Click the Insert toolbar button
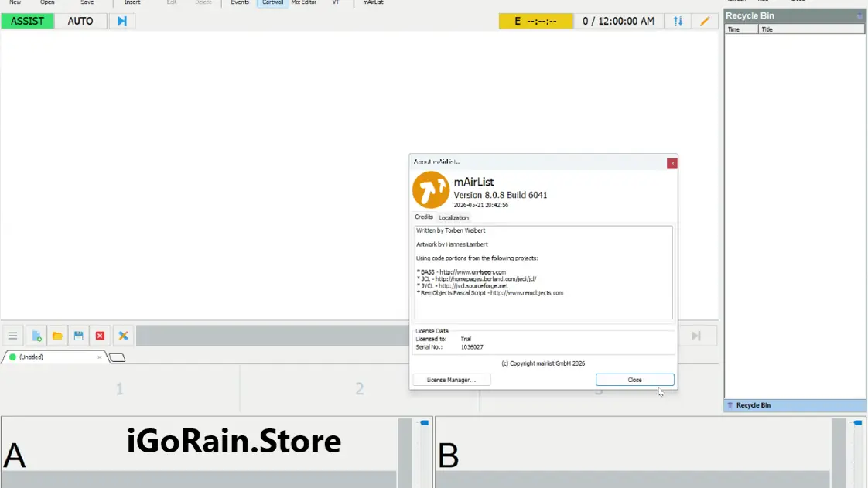868x488 pixels. coord(132,3)
